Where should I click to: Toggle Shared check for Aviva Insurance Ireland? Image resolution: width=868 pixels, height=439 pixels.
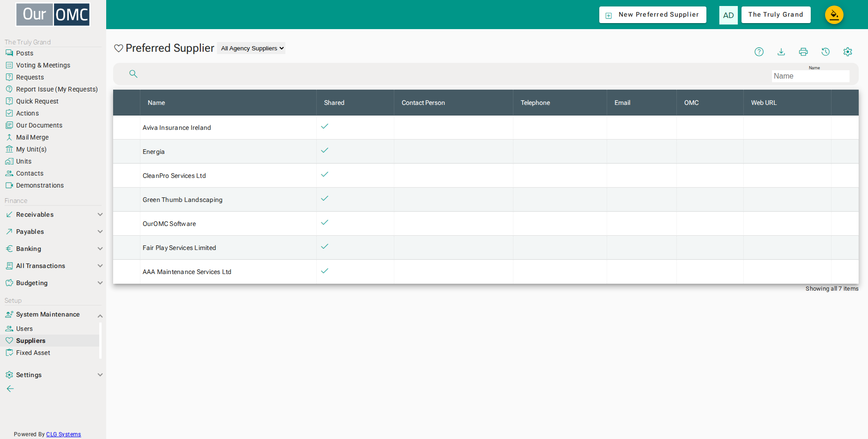coord(325,126)
